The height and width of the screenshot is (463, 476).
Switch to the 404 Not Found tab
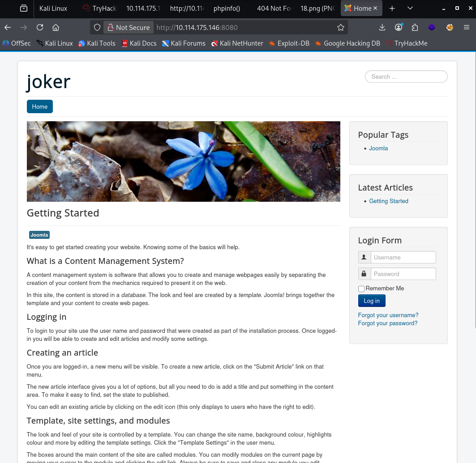pyautogui.click(x=273, y=8)
